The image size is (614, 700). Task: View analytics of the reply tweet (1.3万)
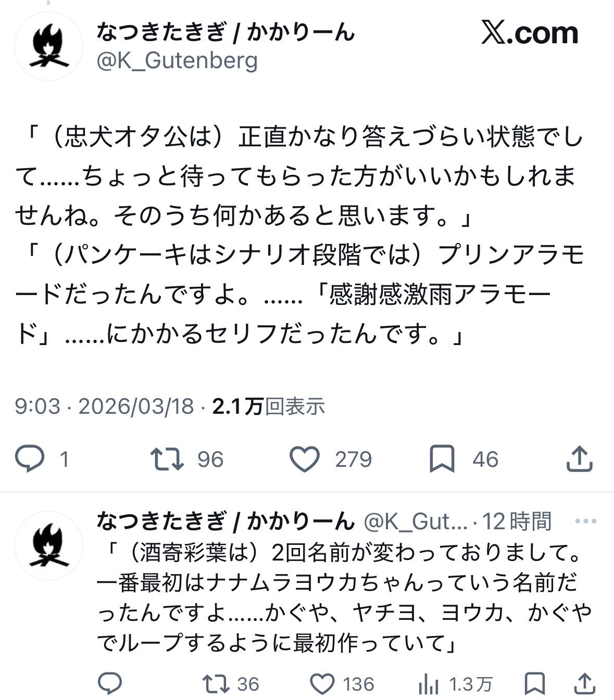429,684
